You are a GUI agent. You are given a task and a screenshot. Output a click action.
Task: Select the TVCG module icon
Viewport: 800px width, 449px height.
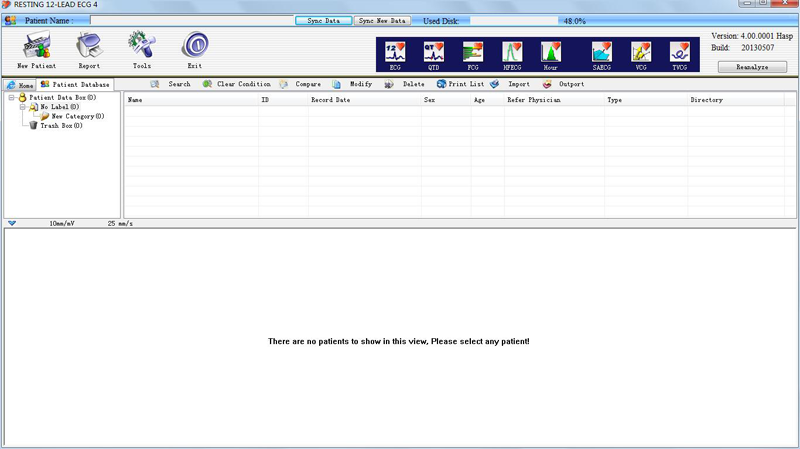(680, 52)
